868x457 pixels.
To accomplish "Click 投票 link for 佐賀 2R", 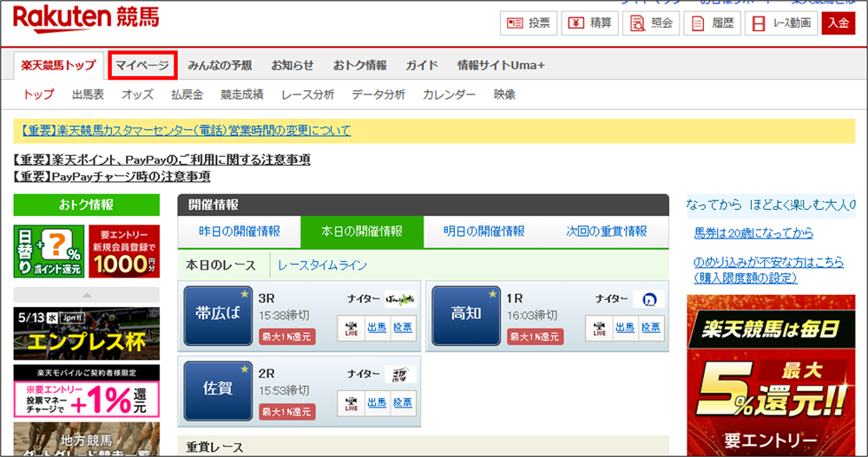I will coord(403,402).
